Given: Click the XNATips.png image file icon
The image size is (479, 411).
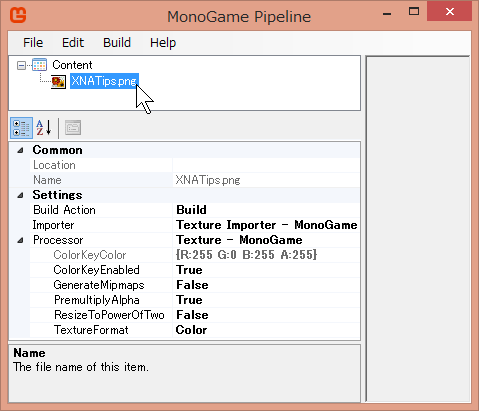Looking at the screenshot, I should (x=58, y=82).
